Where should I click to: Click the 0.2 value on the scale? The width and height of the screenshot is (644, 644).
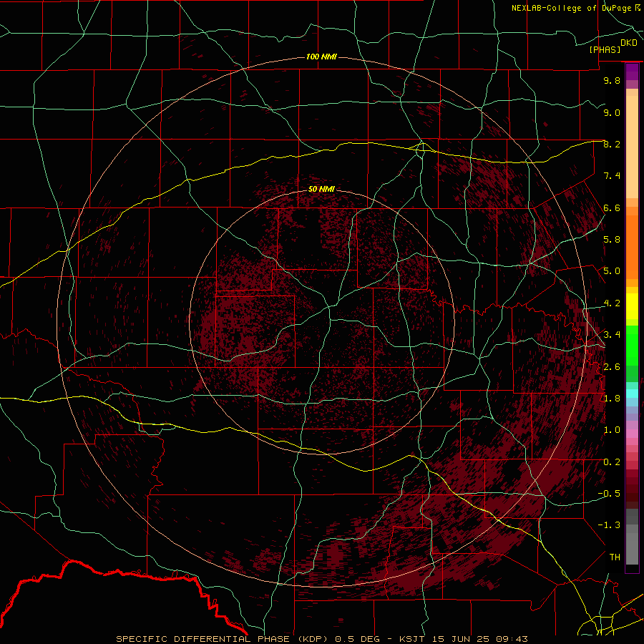612,462
